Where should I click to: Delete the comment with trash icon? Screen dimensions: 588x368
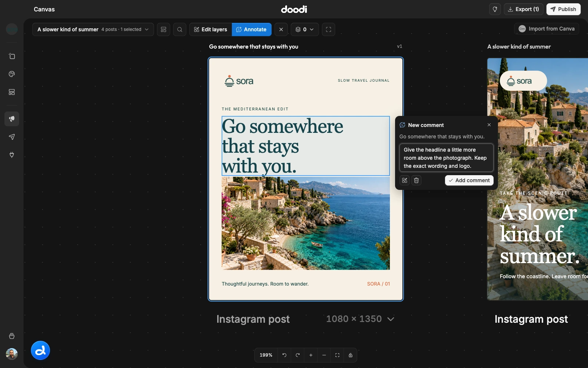tap(416, 180)
